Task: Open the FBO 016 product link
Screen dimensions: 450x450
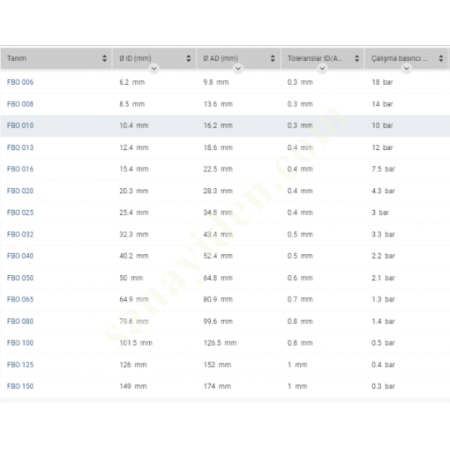Action: click(20, 169)
